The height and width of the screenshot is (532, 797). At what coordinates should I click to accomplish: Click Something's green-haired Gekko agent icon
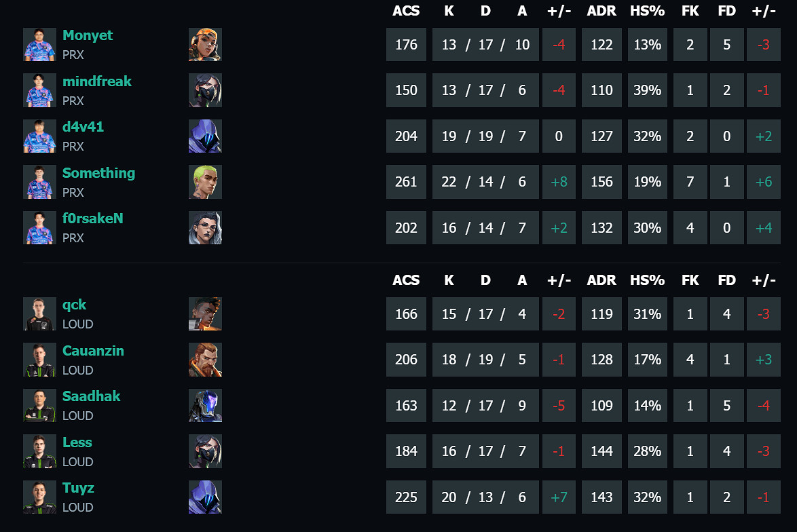tap(205, 182)
